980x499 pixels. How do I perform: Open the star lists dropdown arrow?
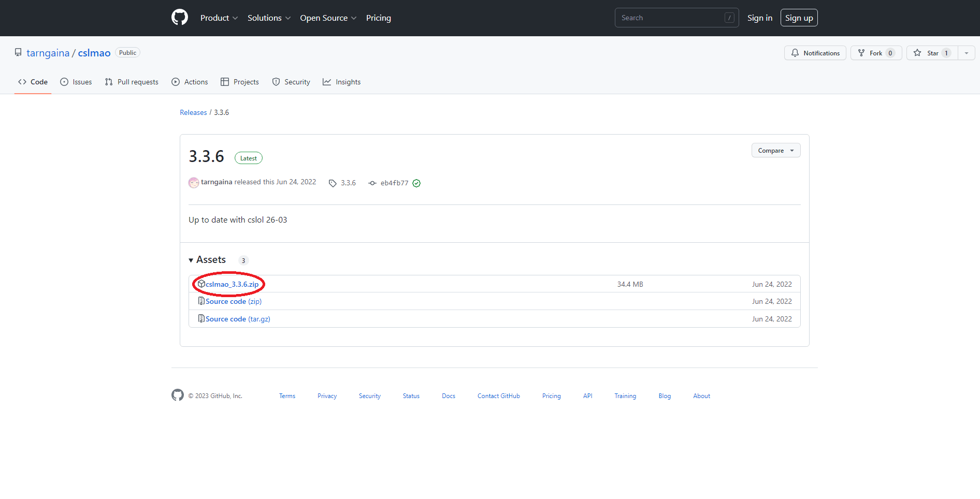(967, 53)
